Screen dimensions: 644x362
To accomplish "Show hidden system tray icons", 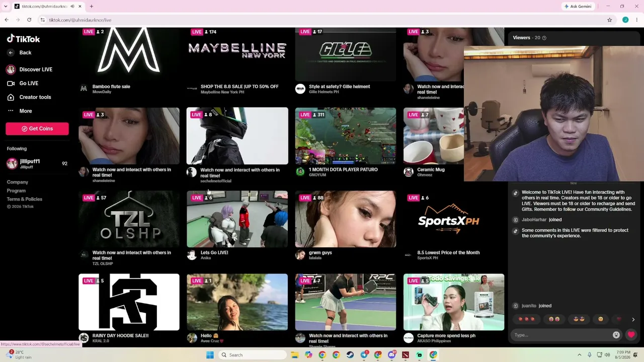I will click(x=580, y=355).
